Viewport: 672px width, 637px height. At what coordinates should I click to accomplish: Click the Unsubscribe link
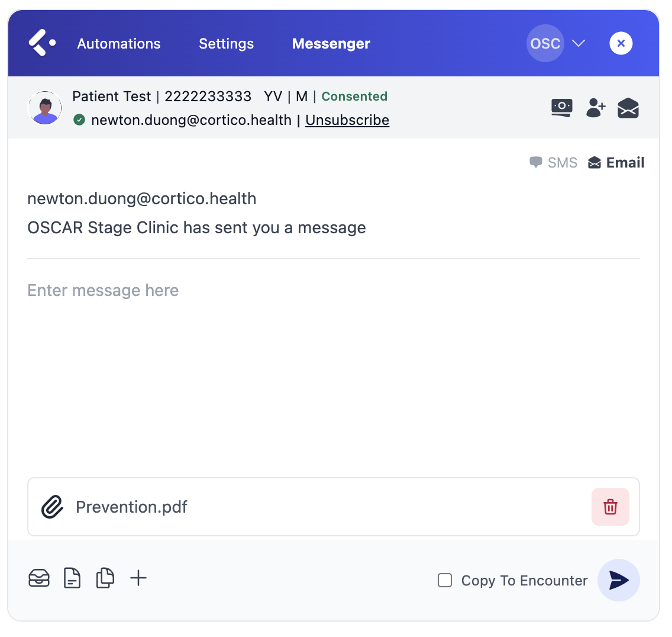(x=347, y=120)
